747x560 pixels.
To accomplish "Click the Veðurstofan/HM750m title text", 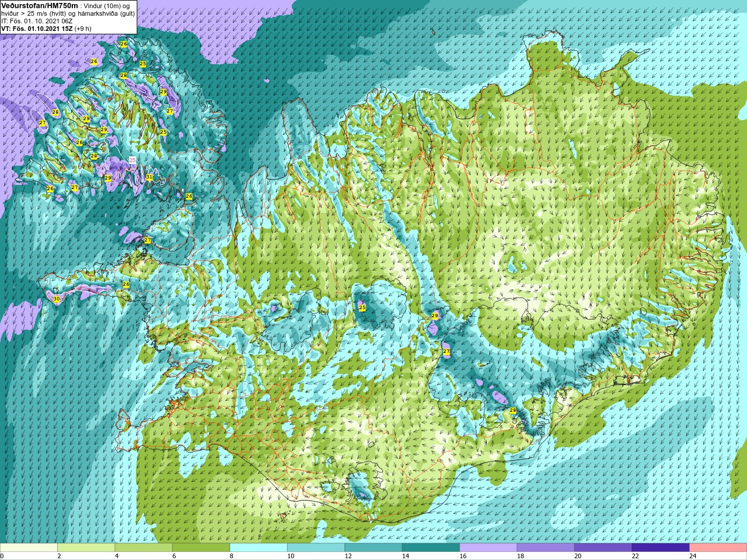I will [x=39, y=5].
